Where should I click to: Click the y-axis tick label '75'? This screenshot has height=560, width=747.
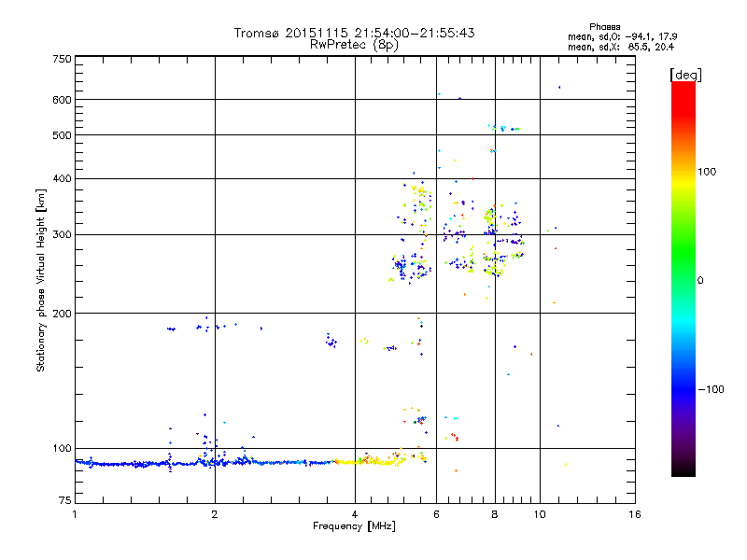65,500
